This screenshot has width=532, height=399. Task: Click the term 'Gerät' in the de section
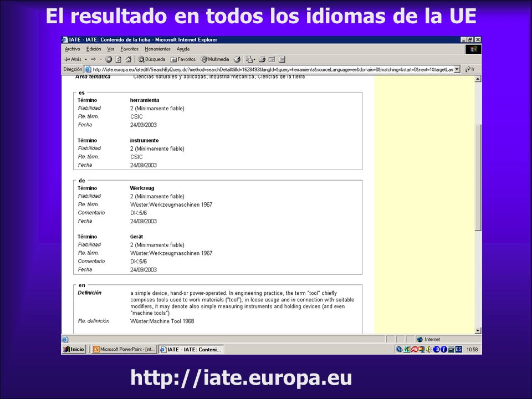[x=136, y=237]
